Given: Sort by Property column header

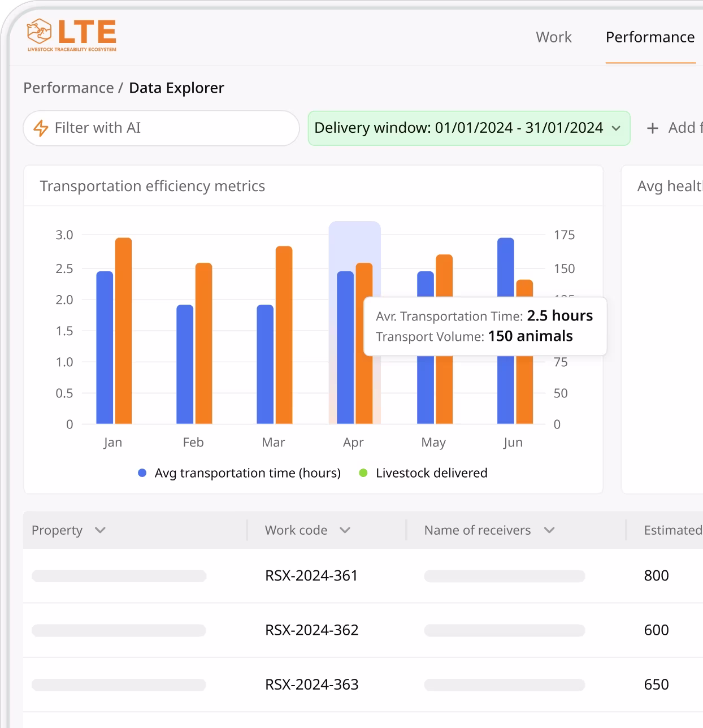Looking at the screenshot, I should (57, 530).
